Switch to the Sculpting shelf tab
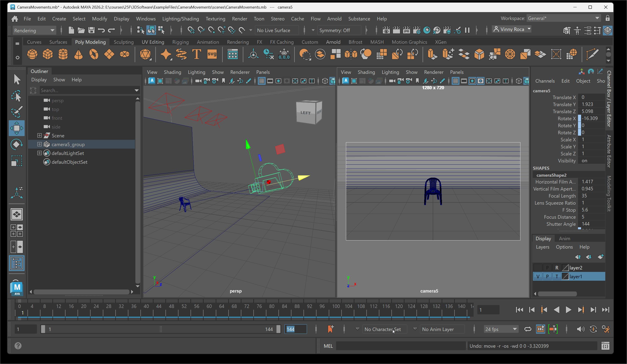 tap(124, 42)
